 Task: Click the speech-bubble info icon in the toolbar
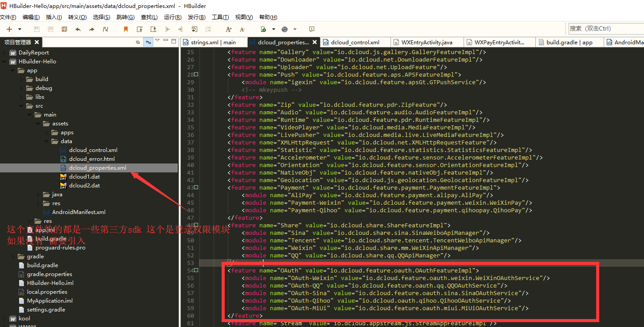tap(312, 29)
